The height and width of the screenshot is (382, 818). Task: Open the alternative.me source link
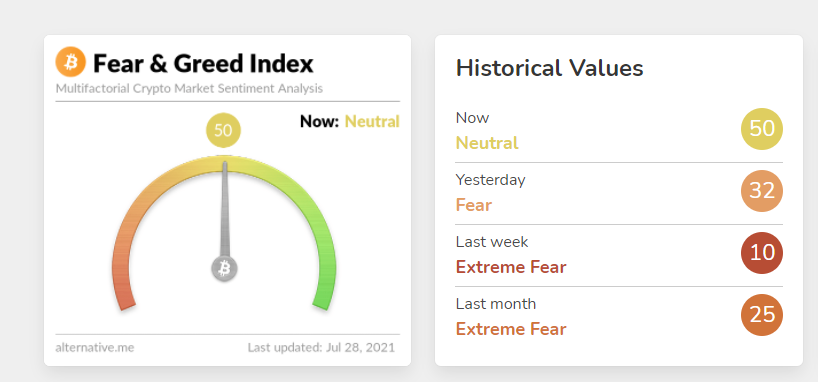click(x=94, y=347)
